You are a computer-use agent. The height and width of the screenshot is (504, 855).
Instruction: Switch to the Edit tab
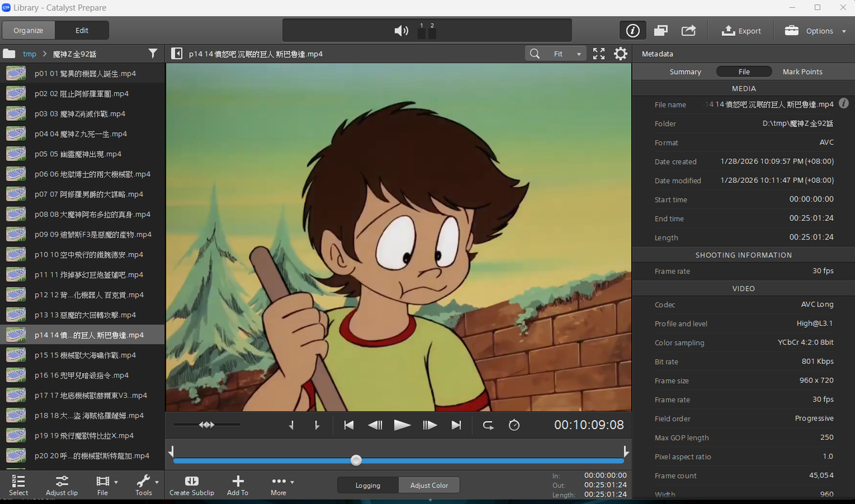pos(82,31)
